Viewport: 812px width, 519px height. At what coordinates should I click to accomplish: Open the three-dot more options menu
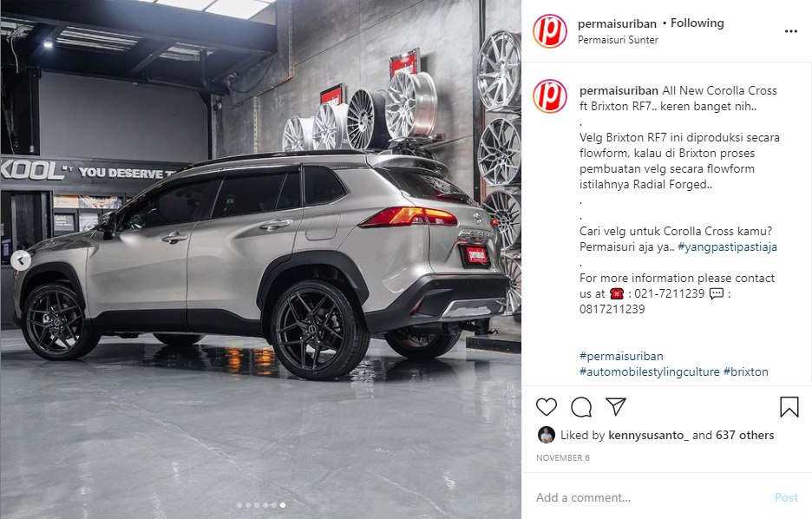click(791, 31)
